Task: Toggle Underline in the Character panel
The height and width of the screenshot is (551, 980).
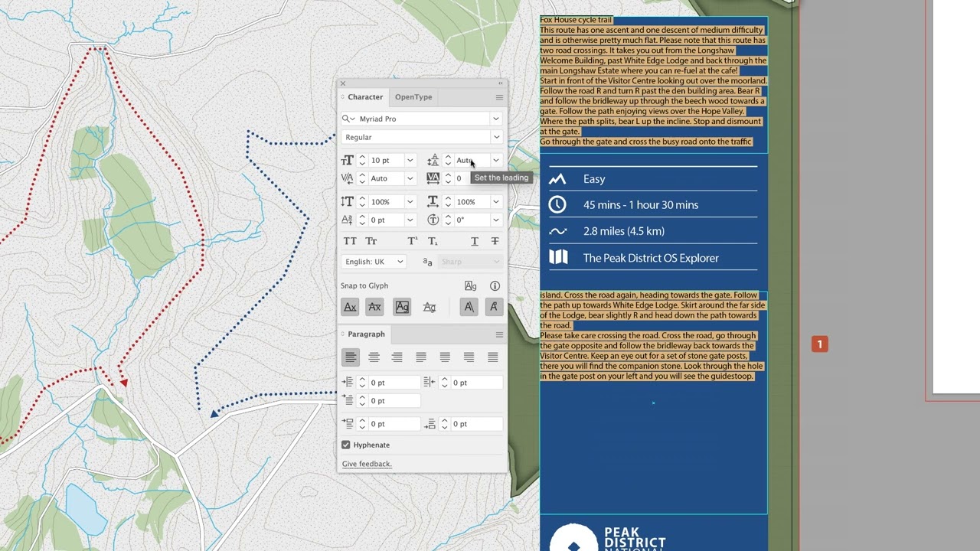Action: tap(475, 241)
